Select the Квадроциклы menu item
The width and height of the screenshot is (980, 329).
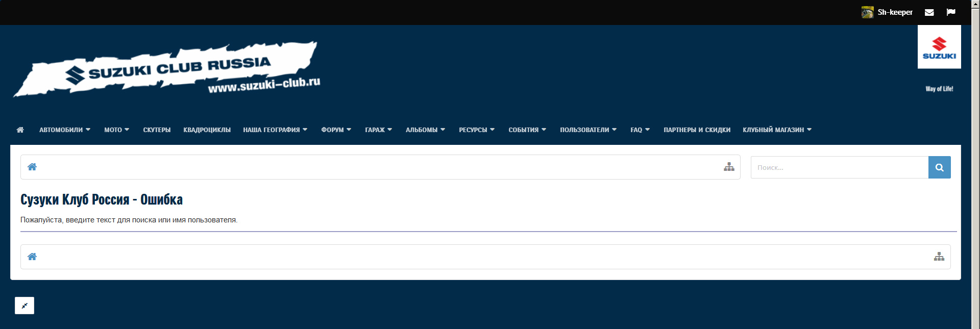coord(207,130)
